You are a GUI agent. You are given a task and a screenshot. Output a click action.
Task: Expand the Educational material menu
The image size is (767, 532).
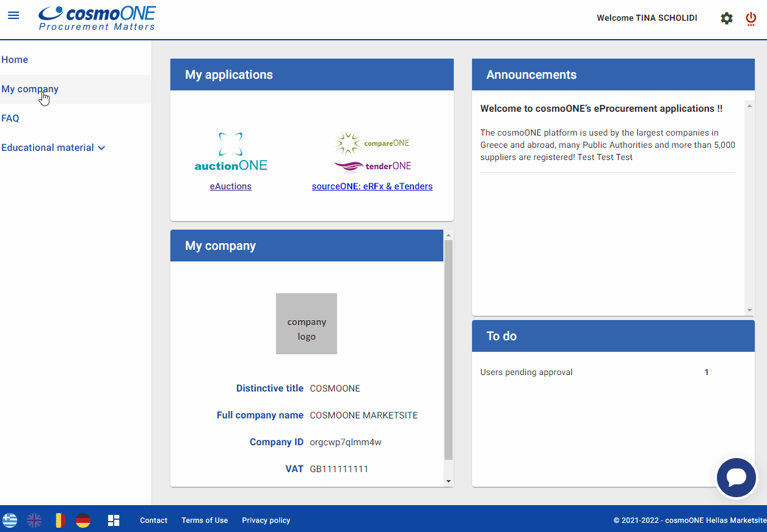54,148
